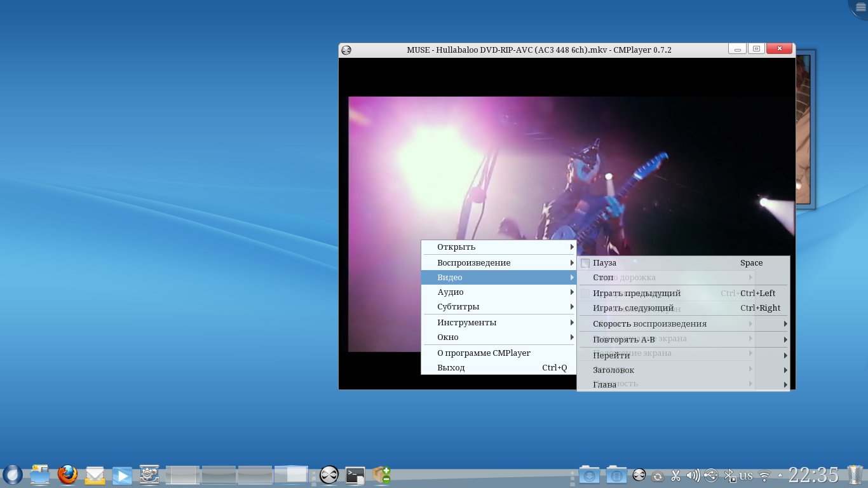Open the Klipper scissors clipboard icon
This screenshot has height=488, width=868.
click(675, 475)
